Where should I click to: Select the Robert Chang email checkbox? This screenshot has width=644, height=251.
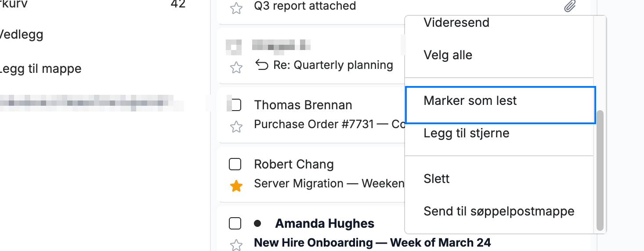point(235,165)
